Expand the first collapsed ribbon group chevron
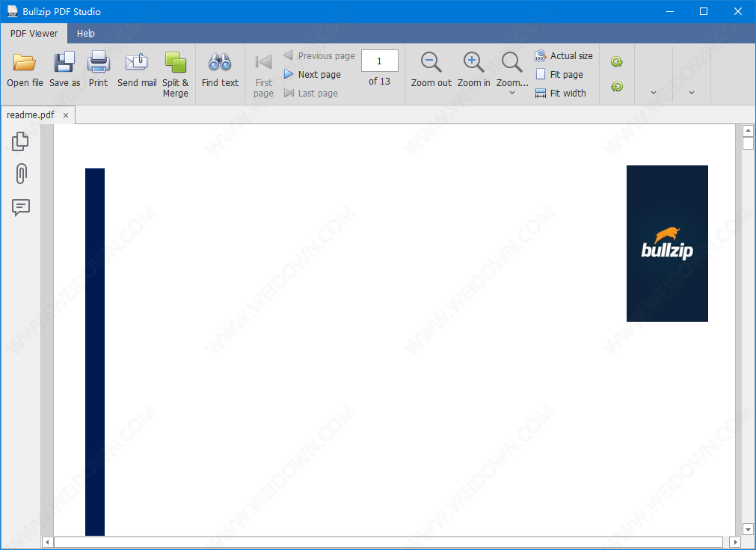This screenshot has height=550, width=756. tap(654, 93)
